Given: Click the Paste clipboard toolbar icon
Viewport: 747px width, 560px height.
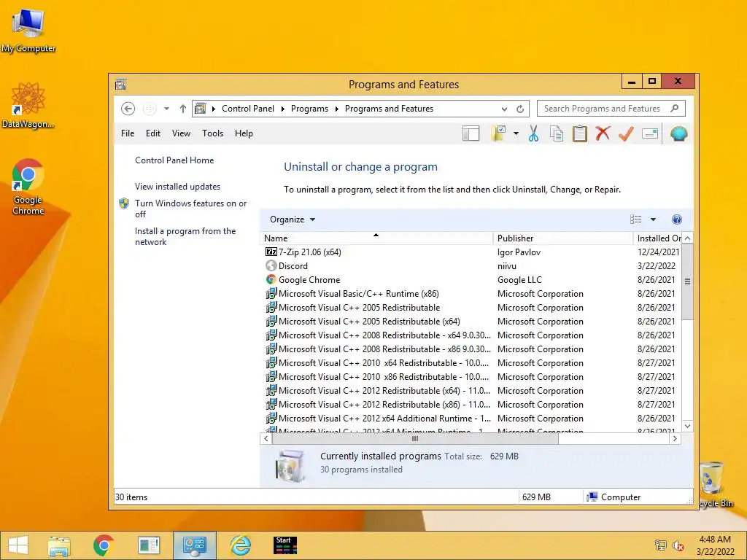Looking at the screenshot, I should pos(579,134).
